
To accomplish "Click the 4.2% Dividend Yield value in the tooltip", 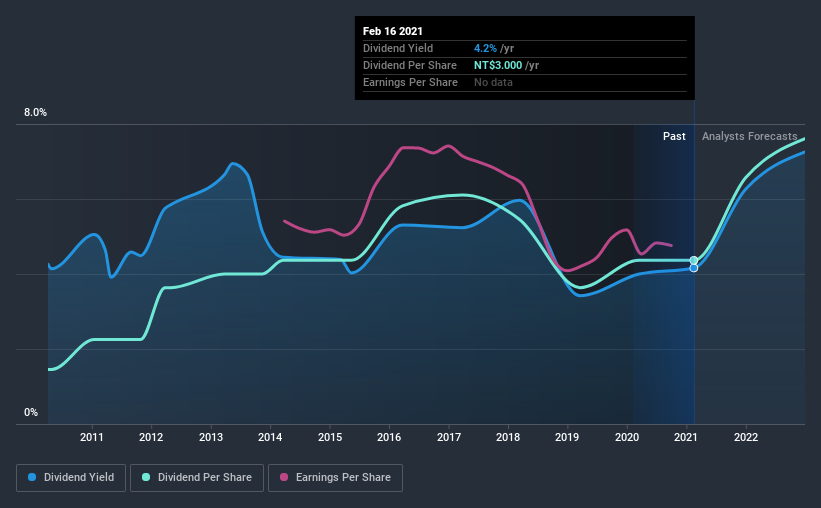I will point(485,48).
